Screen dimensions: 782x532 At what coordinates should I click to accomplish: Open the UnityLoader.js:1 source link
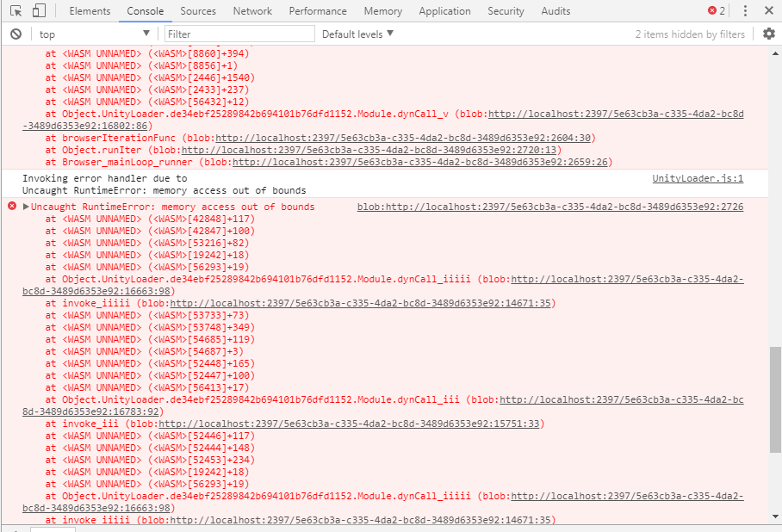coord(697,178)
